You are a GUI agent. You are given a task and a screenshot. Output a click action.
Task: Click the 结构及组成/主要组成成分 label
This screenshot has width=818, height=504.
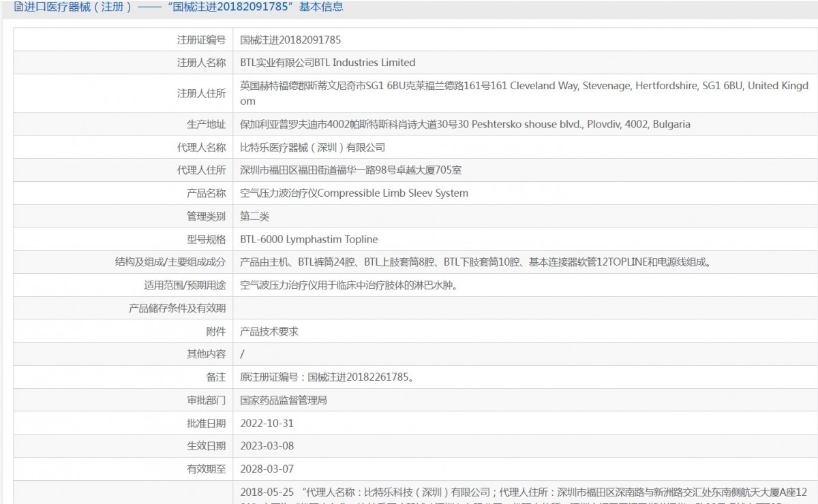tap(170, 262)
